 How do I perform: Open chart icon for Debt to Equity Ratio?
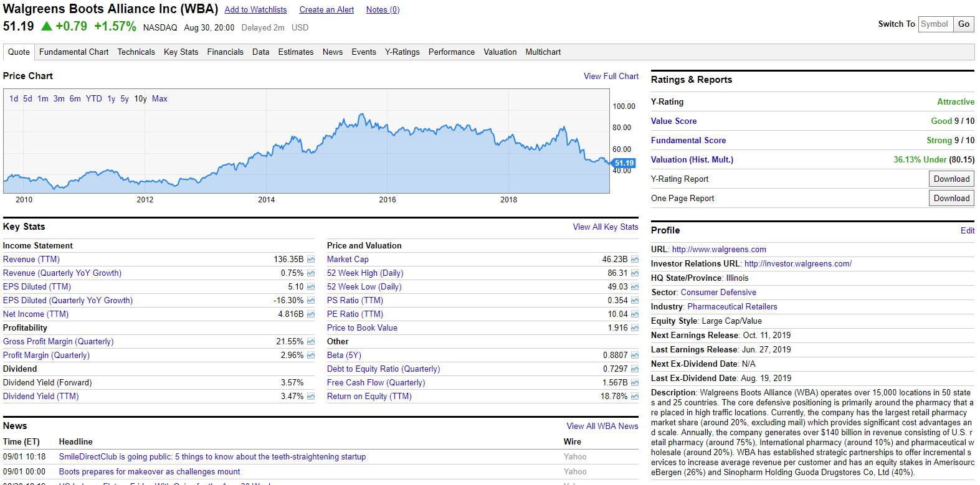(635, 369)
